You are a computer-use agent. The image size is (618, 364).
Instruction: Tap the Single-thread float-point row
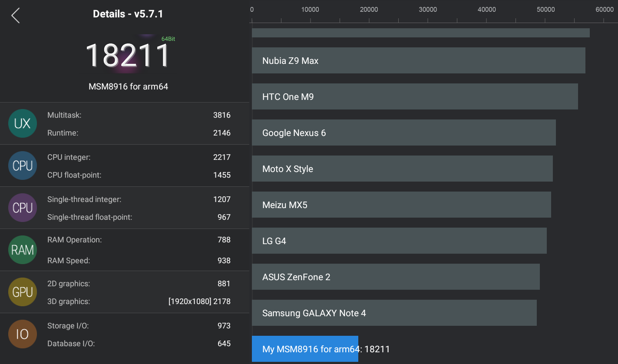(x=139, y=217)
